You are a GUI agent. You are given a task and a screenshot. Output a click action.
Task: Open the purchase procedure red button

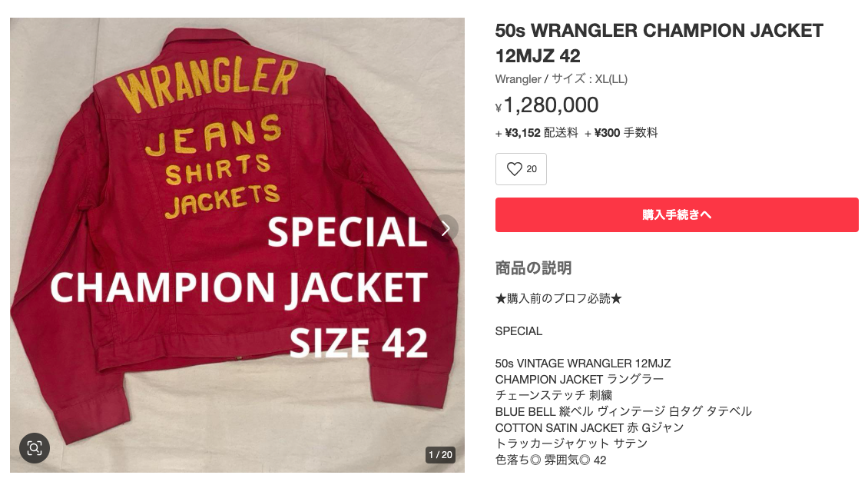click(x=677, y=214)
